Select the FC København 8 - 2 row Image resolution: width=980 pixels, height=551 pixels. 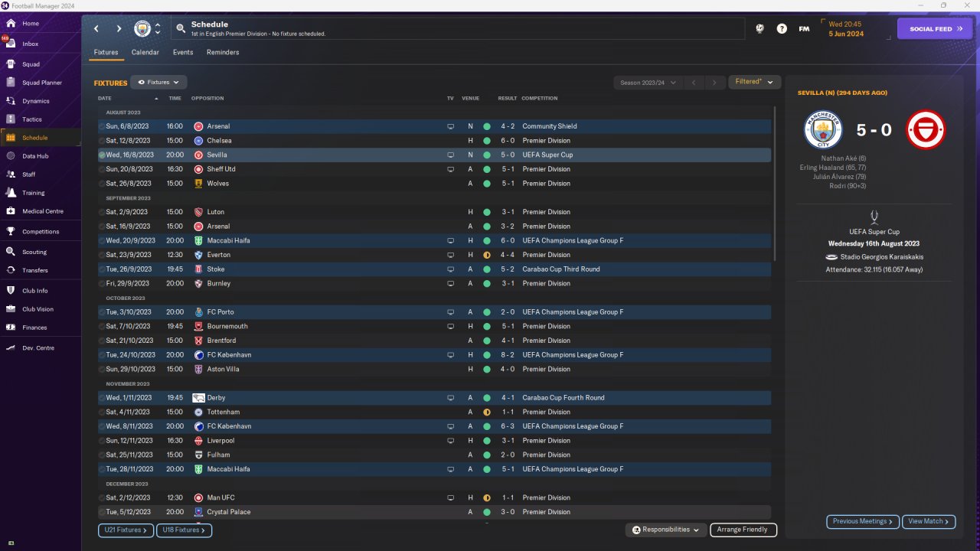click(x=434, y=355)
